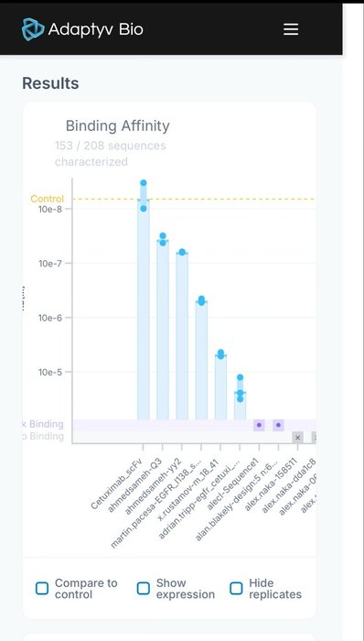The width and height of the screenshot is (364, 641).
Task: Open the hamburger navigation menu
Action: point(291,29)
